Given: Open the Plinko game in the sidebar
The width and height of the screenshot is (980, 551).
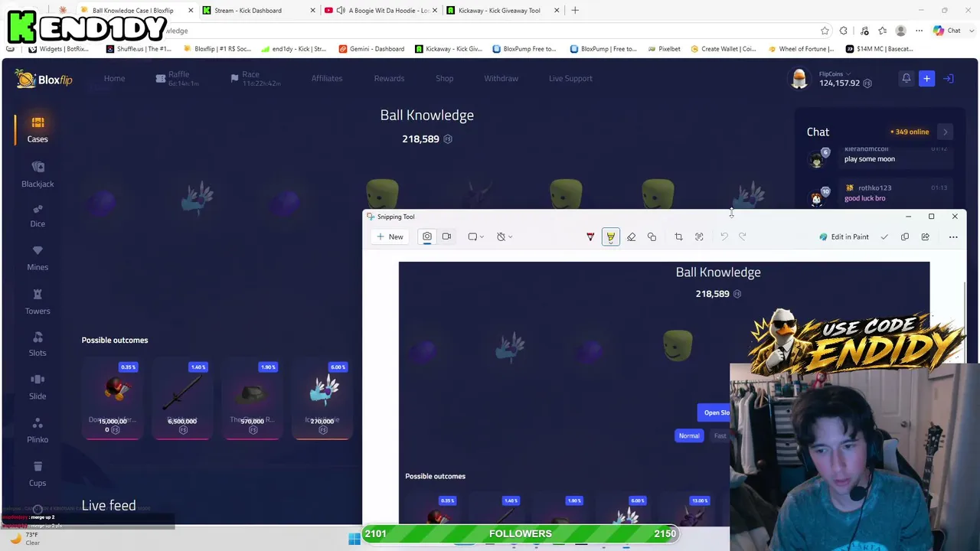Looking at the screenshot, I should (x=38, y=431).
